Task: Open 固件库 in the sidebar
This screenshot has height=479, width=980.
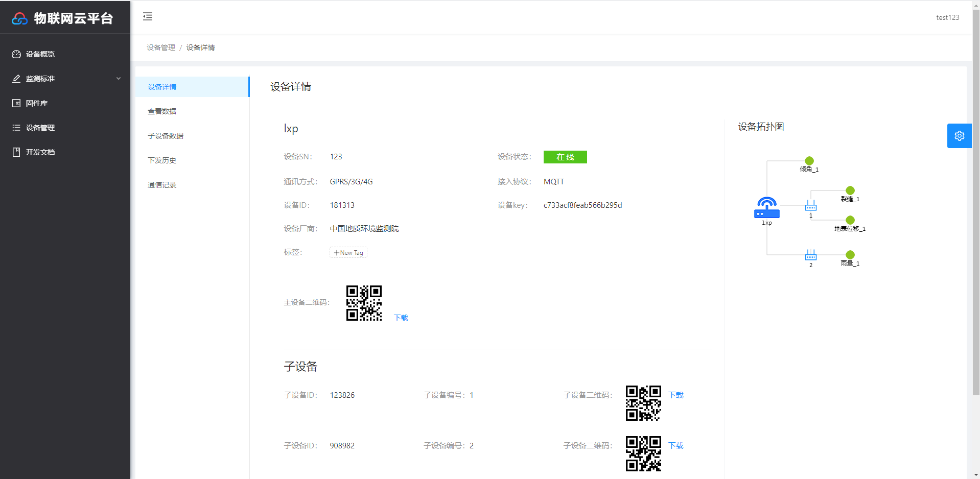Action: coord(65,103)
